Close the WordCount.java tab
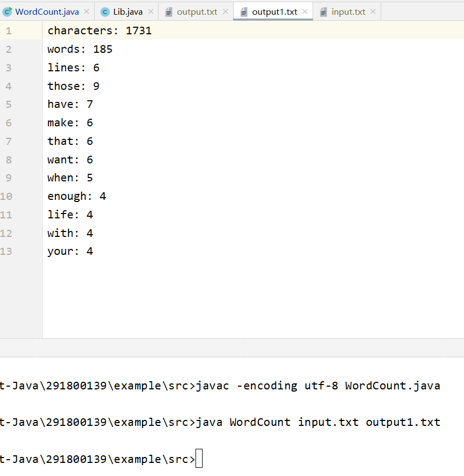This screenshot has height=476, width=464. pos(87,11)
